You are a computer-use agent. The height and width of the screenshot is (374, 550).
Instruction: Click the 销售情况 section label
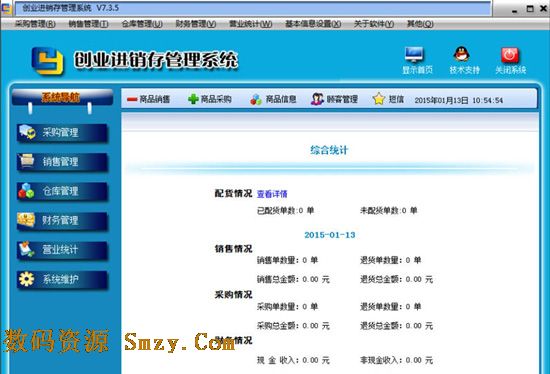click(233, 249)
